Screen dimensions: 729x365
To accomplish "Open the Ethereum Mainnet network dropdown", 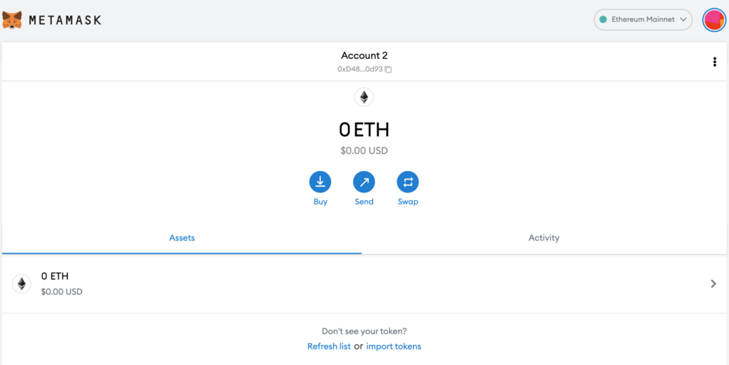I will pyautogui.click(x=643, y=20).
